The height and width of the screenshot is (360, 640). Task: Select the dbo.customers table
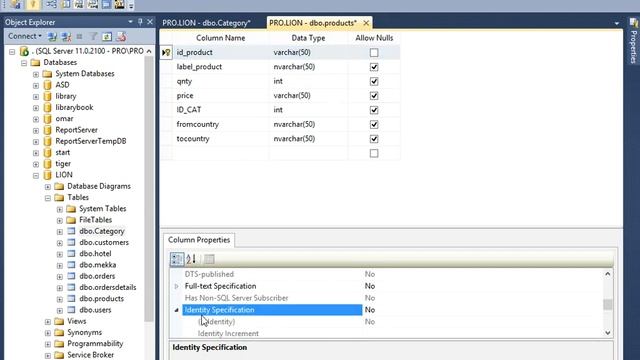pos(104,242)
